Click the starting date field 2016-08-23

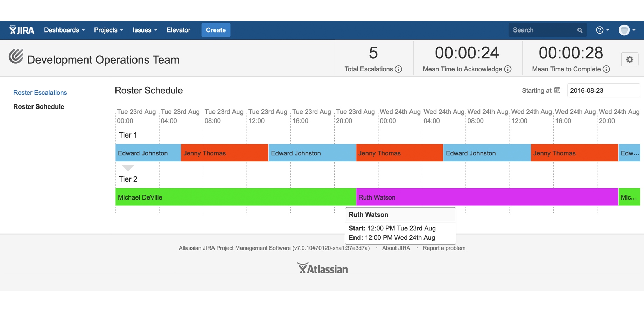point(604,91)
